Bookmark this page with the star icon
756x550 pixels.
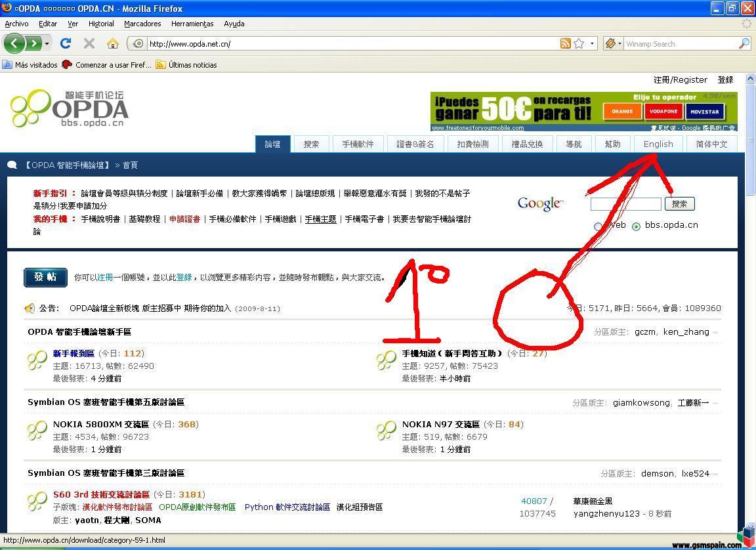click(579, 43)
